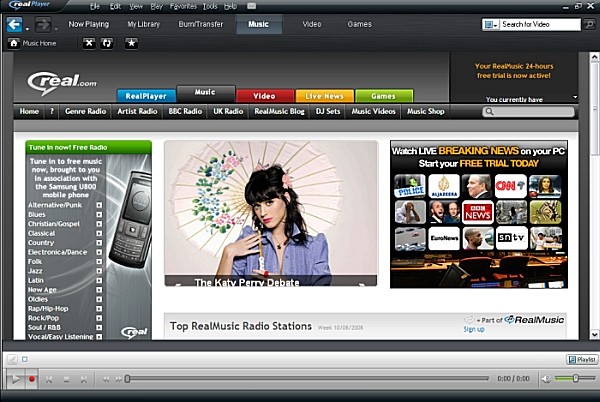The width and height of the screenshot is (600, 402).
Task: Stop page loading with X button
Action: click(89, 43)
